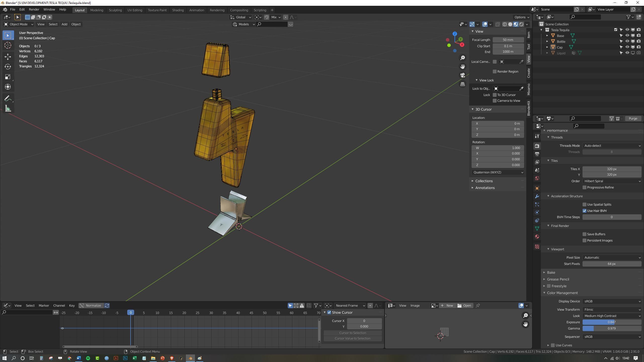Expand the Collections panel
This screenshot has width=644, height=362.
point(484,181)
